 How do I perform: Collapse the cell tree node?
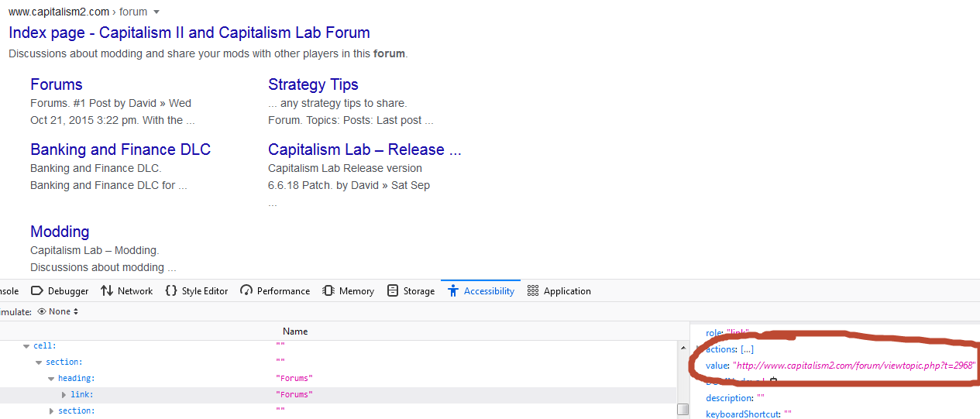point(26,346)
